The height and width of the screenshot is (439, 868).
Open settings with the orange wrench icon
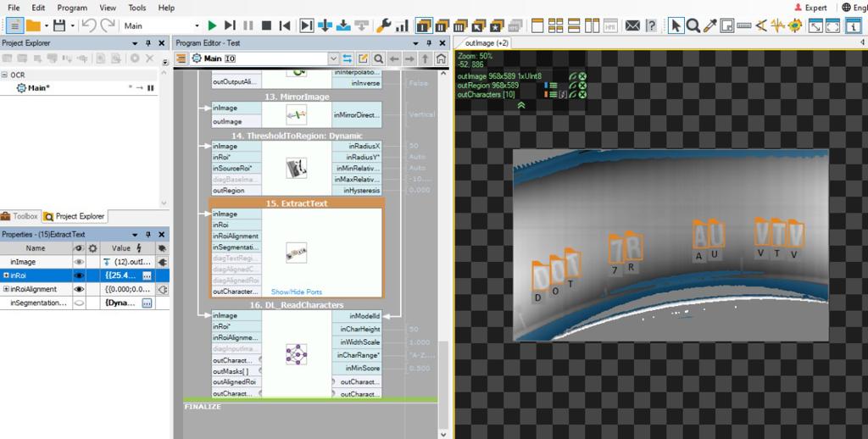click(x=383, y=25)
